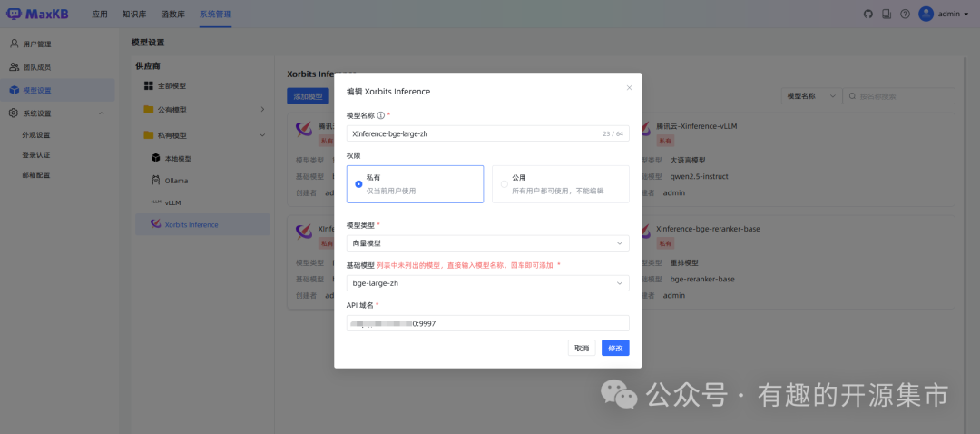Click the API 域名 input field
The image size is (980, 434).
point(487,323)
